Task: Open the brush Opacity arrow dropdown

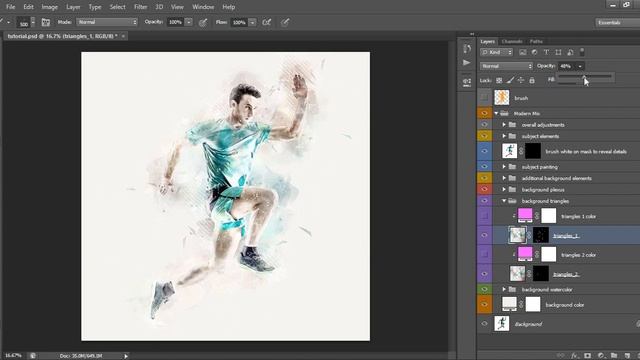Action: point(189,22)
